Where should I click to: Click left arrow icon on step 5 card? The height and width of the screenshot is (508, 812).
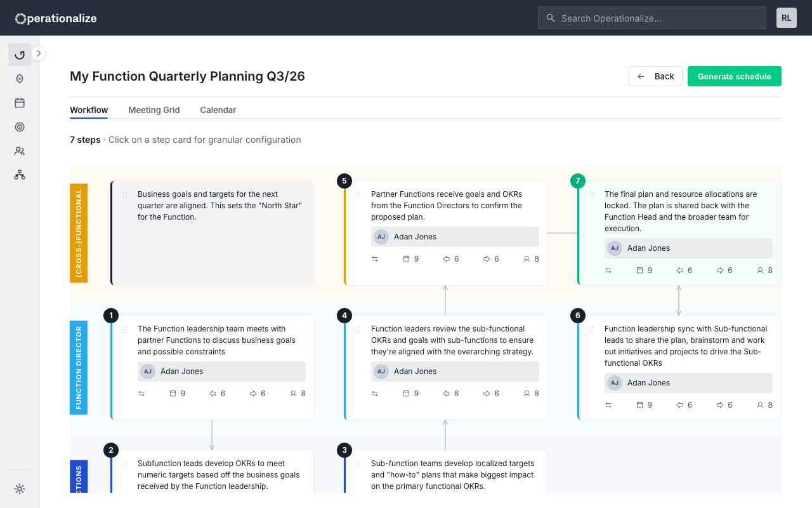tap(446, 259)
